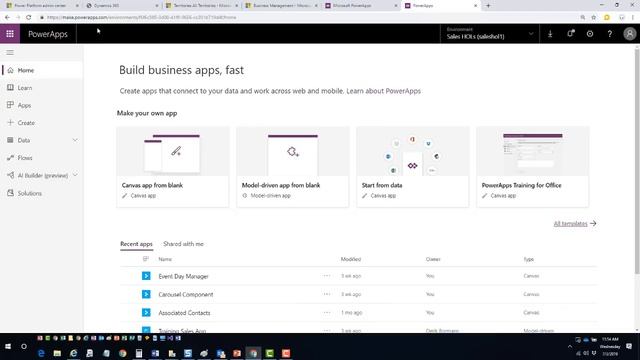Follow the All templates link
640x360 pixels.
point(575,224)
